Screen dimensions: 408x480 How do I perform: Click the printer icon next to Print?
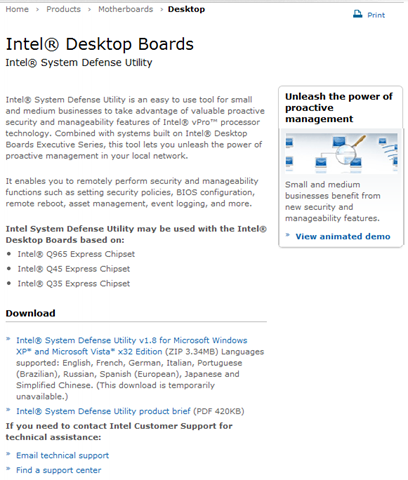coord(357,14)
